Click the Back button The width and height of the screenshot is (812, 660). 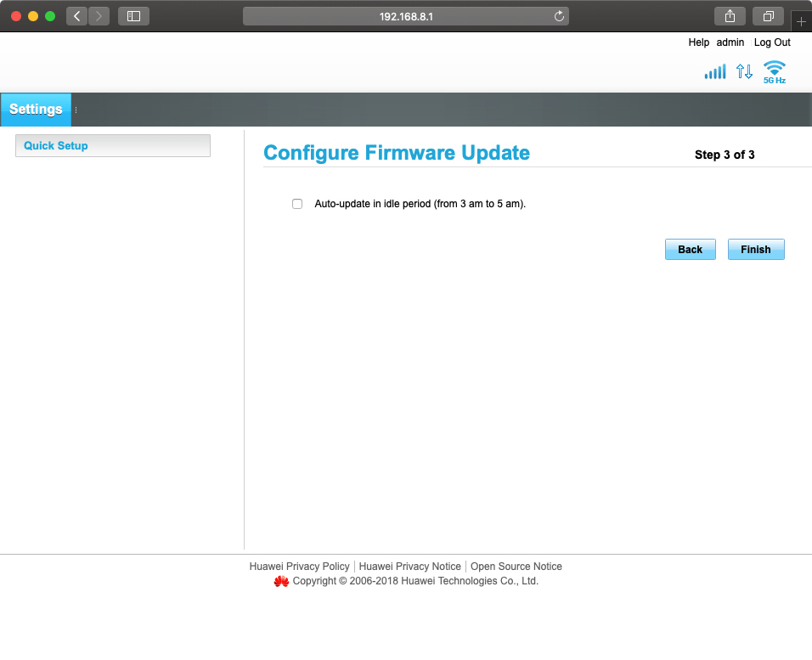coord(690,250)
